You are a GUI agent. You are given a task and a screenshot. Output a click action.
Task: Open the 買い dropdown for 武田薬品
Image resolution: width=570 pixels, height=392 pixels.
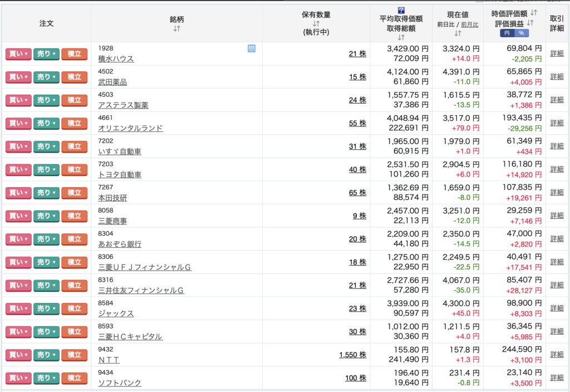18,77
